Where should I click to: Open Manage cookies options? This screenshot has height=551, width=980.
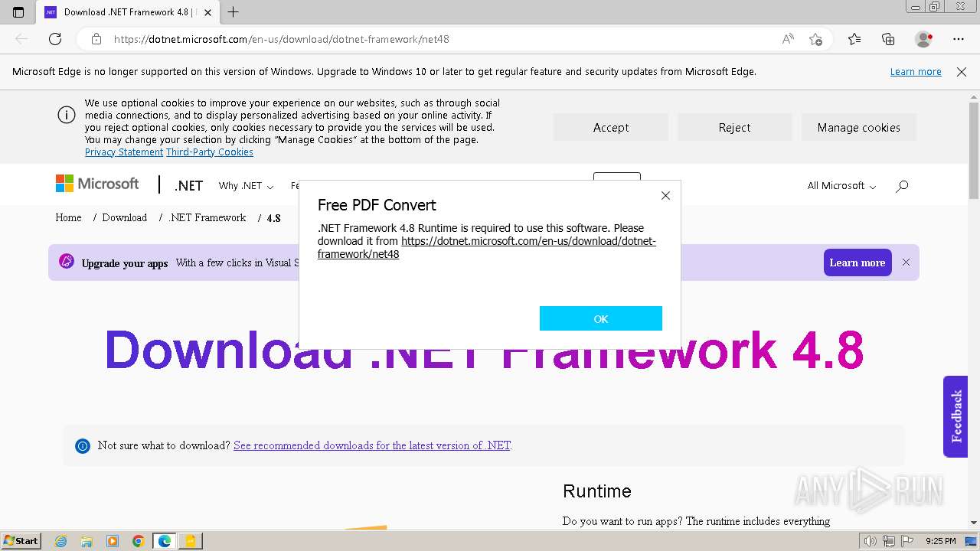858,128
